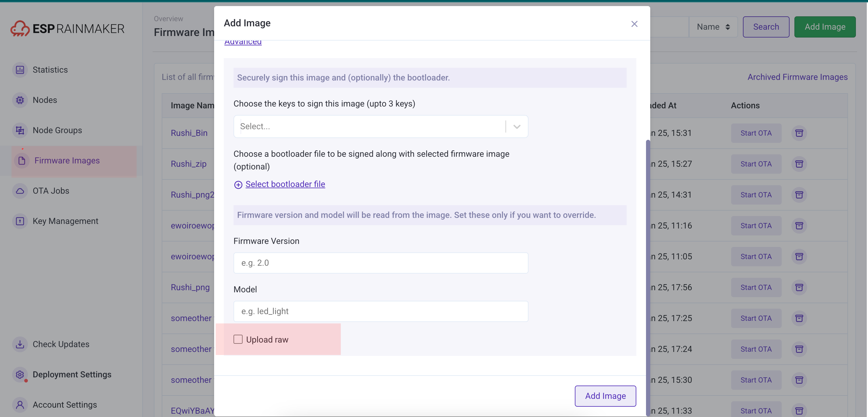Click the Check Updates download icon

20,344
